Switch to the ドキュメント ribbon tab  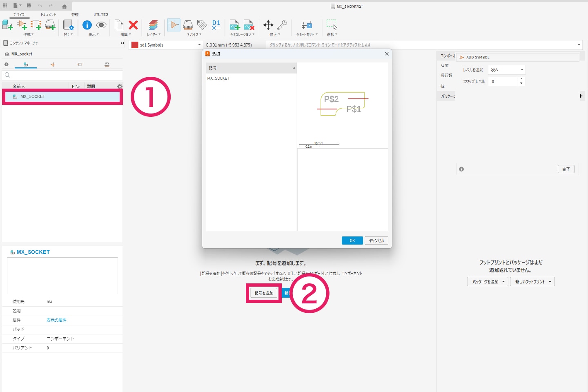48,15
